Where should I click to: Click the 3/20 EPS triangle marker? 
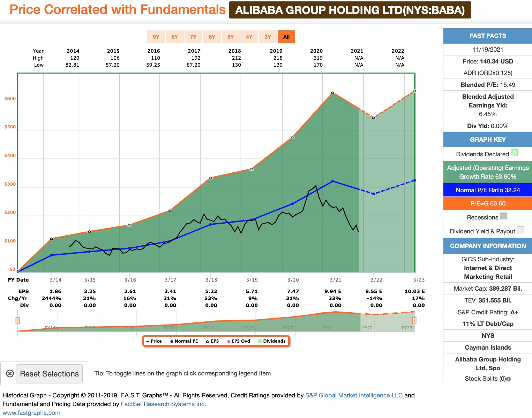292,137
